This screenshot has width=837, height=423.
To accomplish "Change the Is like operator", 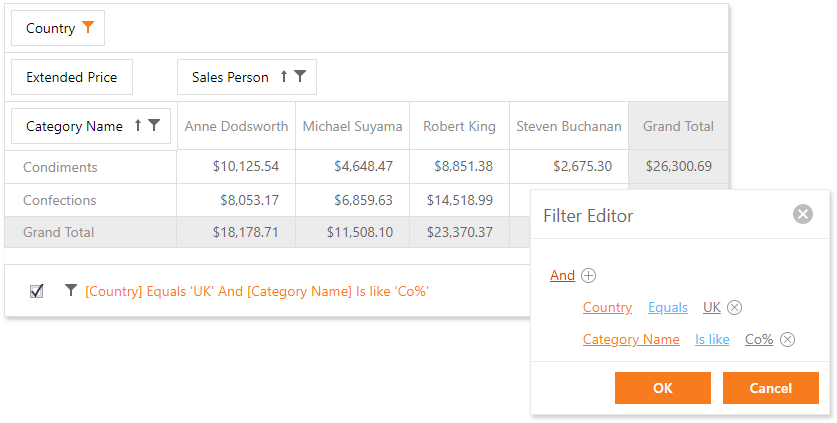I will click(712, 340).
